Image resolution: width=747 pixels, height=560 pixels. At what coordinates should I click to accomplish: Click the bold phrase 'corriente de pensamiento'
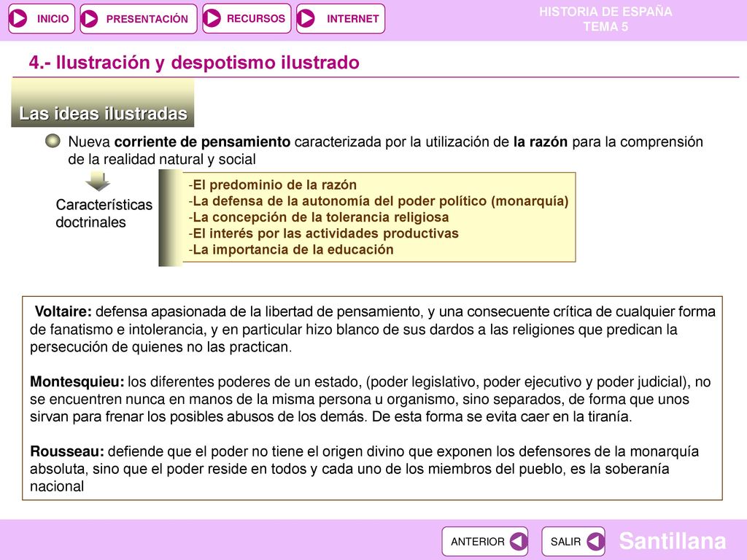click(203, 142)
